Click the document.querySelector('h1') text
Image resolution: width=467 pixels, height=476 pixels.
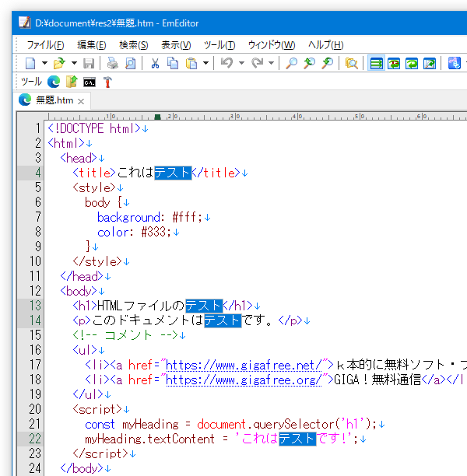coord(284,424)
